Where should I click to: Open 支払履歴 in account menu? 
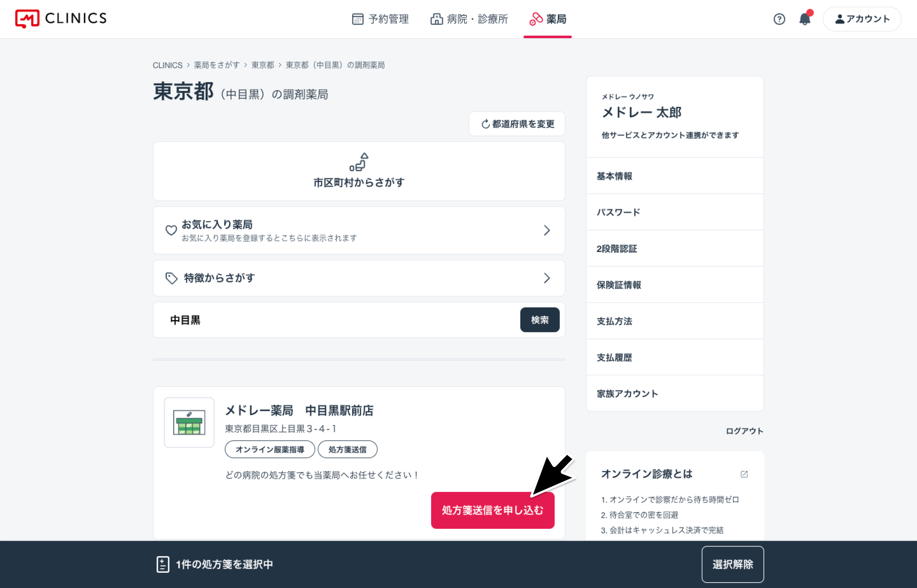(675, 357)
